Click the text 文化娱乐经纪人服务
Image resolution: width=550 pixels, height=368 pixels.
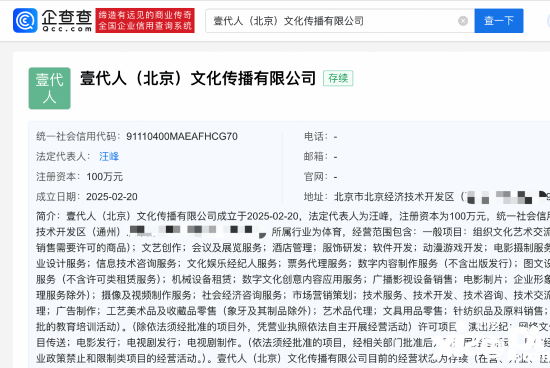click(232, 263)
